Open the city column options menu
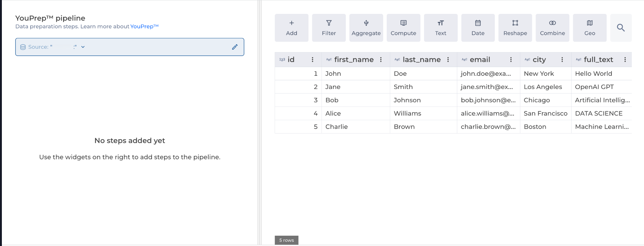The image size is (644, 246). (x=562, y=60)
